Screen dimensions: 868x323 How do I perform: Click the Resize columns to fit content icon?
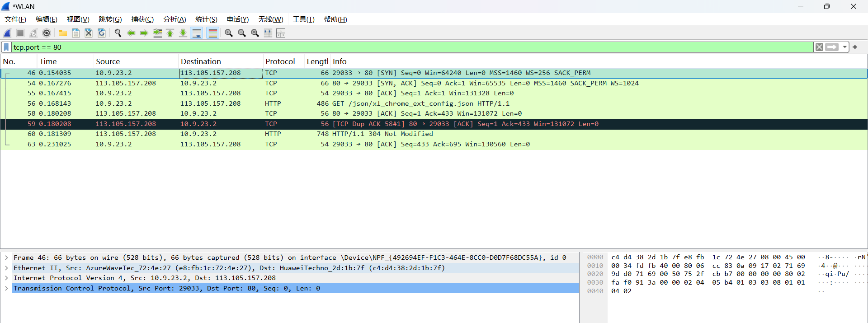pos(268,33)
